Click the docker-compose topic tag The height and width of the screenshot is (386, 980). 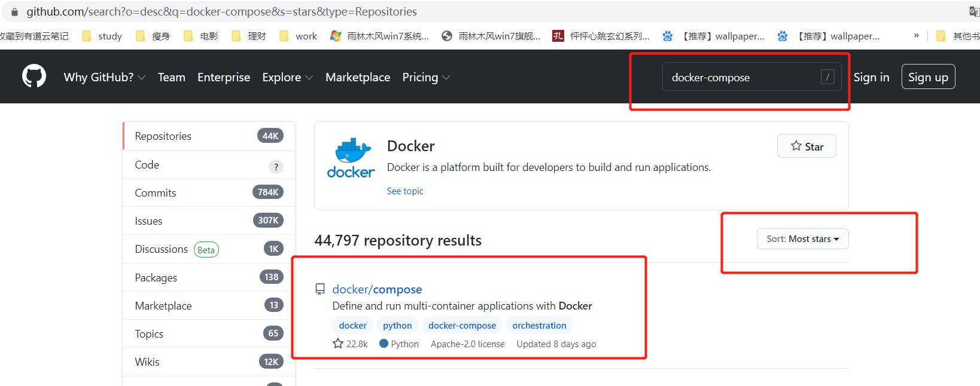click(x=462, y=326)
